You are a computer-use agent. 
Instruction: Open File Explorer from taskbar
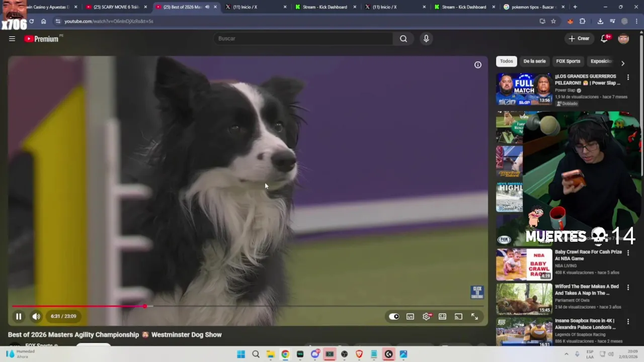tap(271, 354)
